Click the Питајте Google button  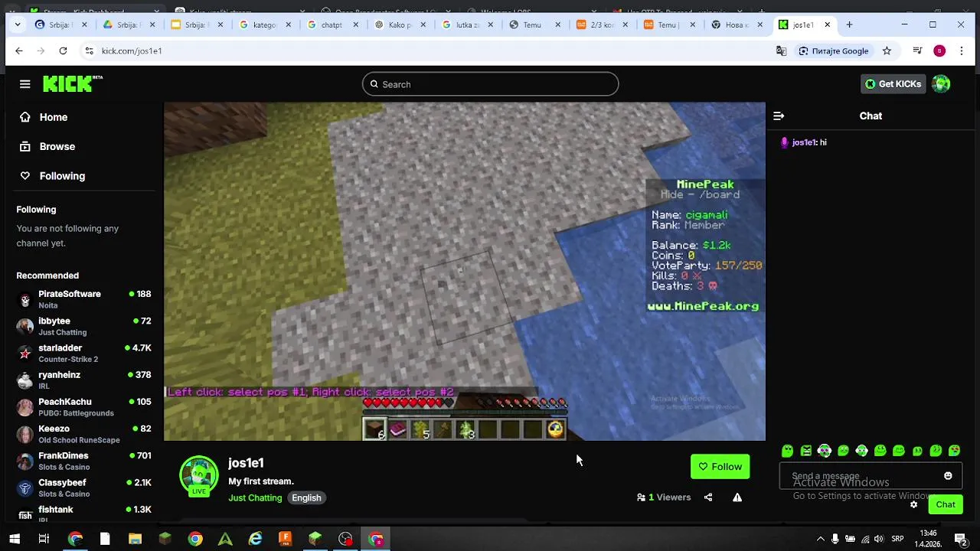[834, 51]
